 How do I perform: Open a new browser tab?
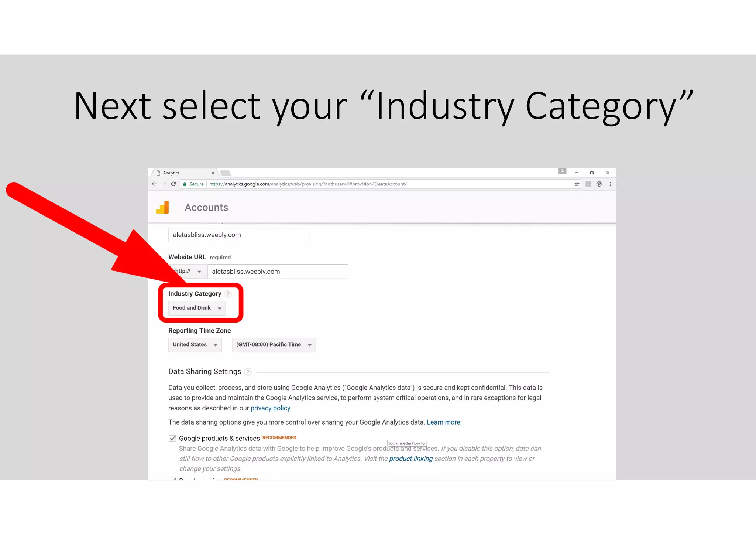coord(226,173)
